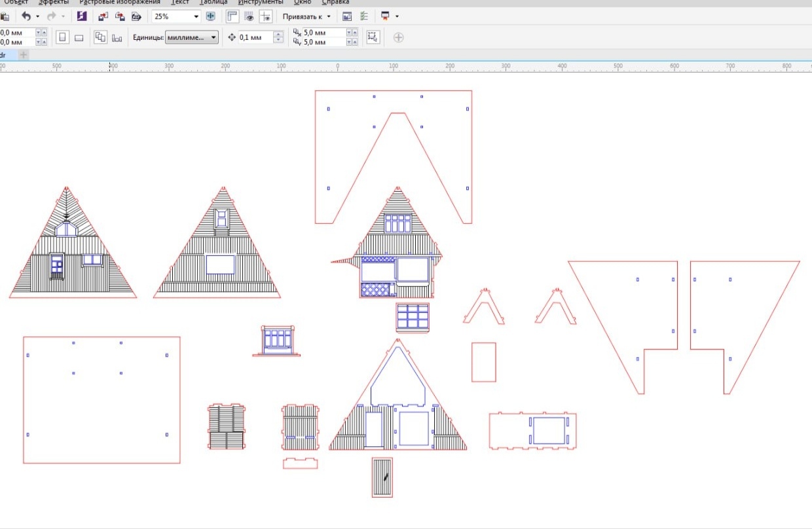Open the Привязать к dropdown
812x529 pixels.
[x=306, y=16]
